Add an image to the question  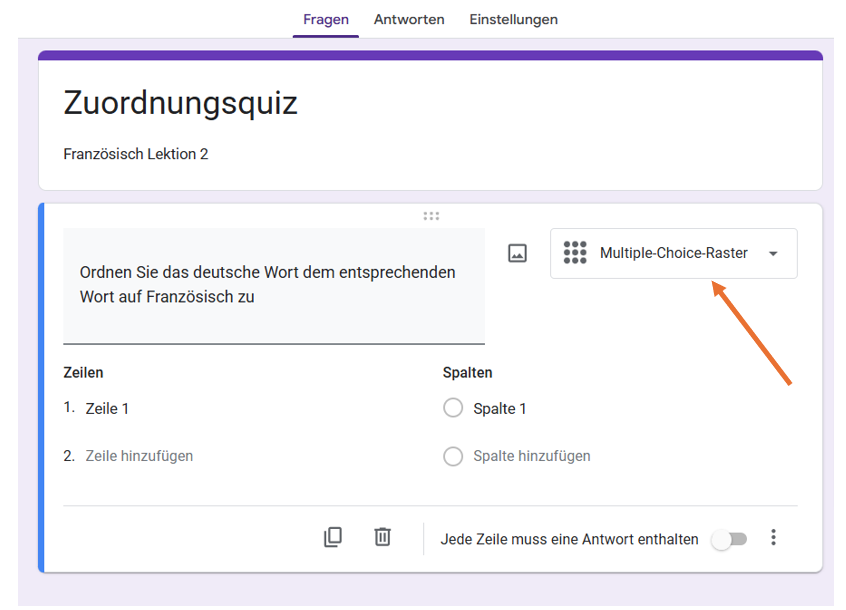click(x=517, y=253)
